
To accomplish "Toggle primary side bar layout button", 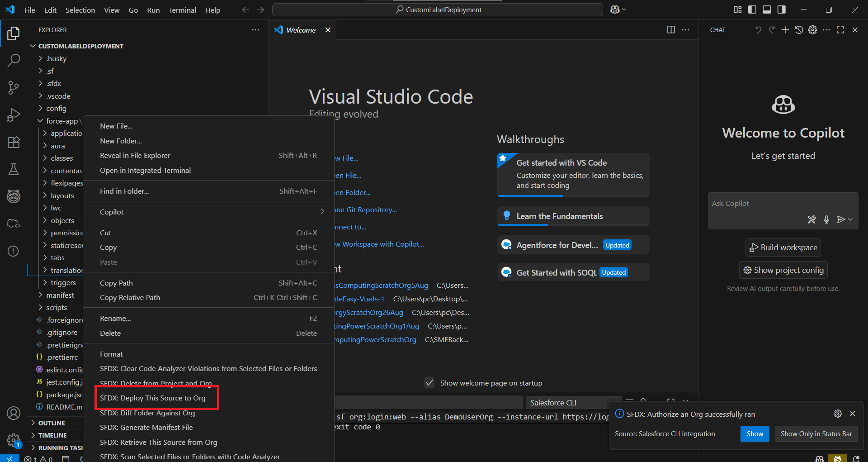I will point(752,10).
